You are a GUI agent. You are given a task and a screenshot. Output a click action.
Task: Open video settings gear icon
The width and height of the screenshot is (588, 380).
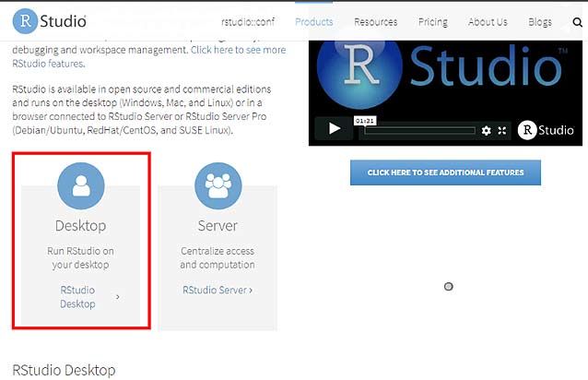(x=486, y=131)
